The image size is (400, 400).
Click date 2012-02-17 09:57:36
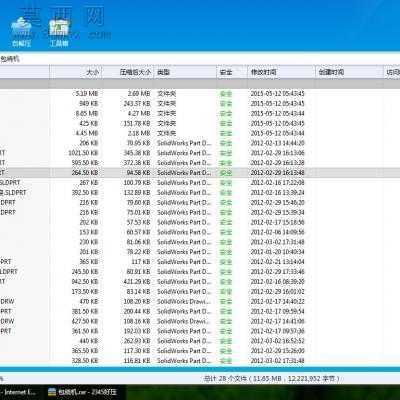[x=277, y=331]
